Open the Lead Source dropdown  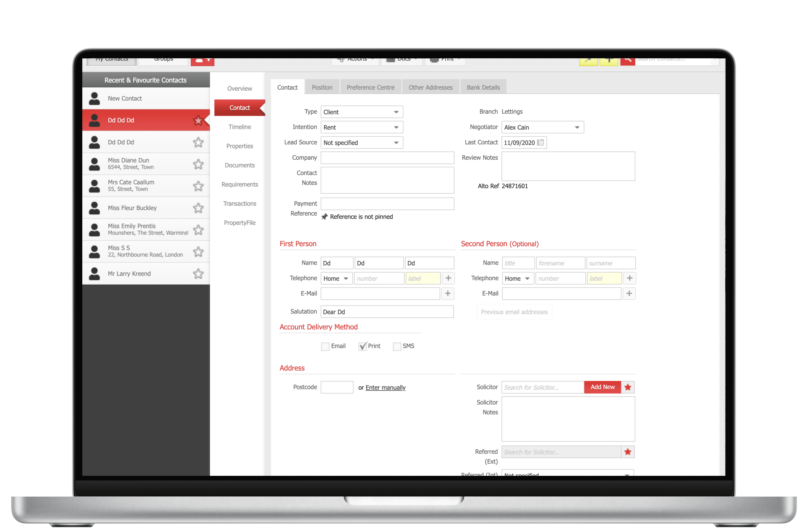pyautogui.click(x=362, y=143)
